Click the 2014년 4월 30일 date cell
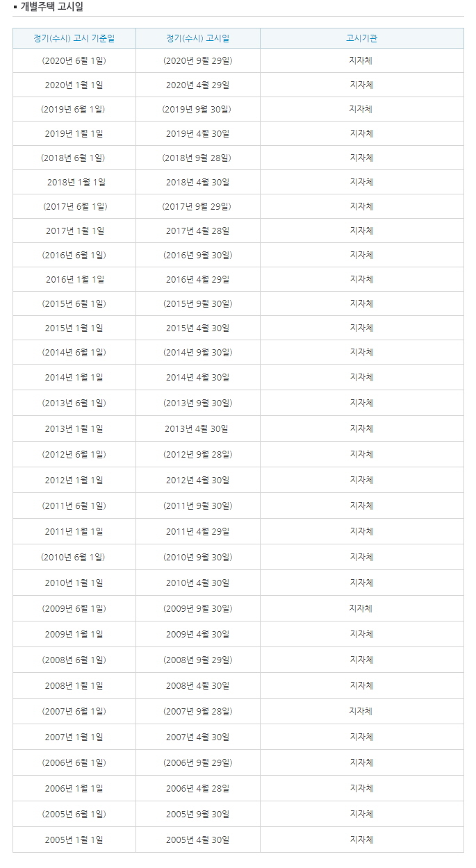This screenshot has width=476, height=868. (198, 377)
